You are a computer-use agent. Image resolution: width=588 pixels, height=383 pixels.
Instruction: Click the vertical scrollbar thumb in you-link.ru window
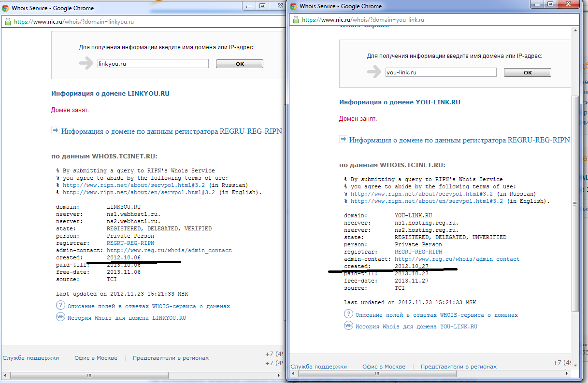[574, 203]
